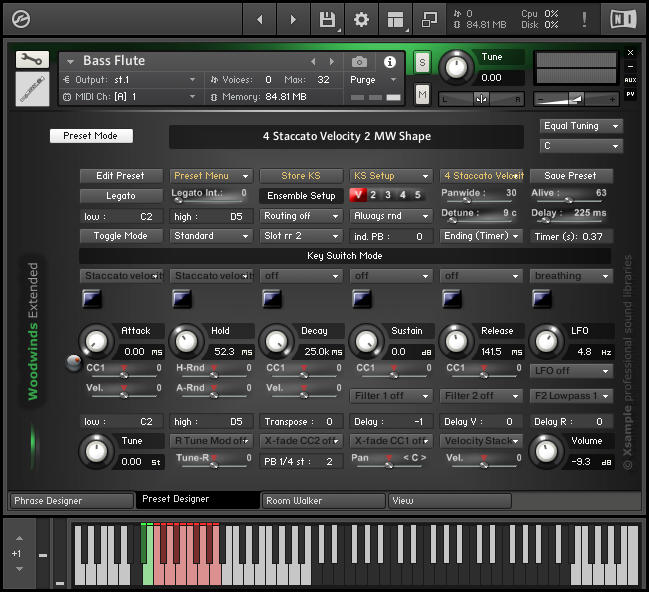Open the Preset Menu dropdown
649x592 pixels.
(x=211, y=176)
